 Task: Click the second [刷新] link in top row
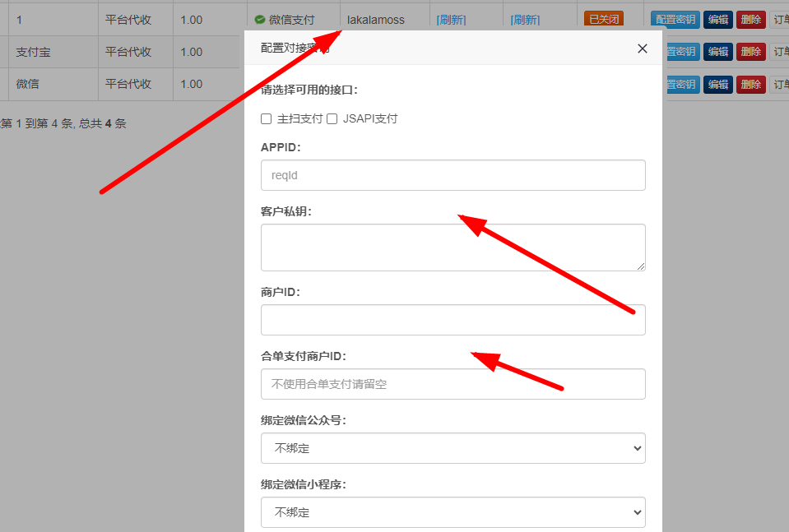[525, 20]
